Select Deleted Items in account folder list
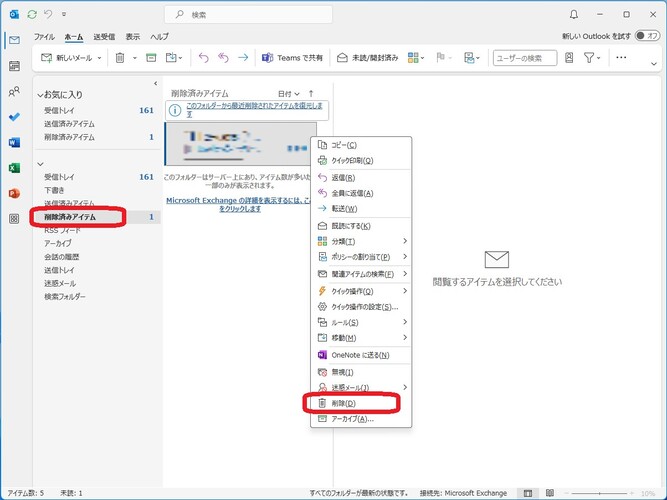667x500 pixels. click(99, 217)
